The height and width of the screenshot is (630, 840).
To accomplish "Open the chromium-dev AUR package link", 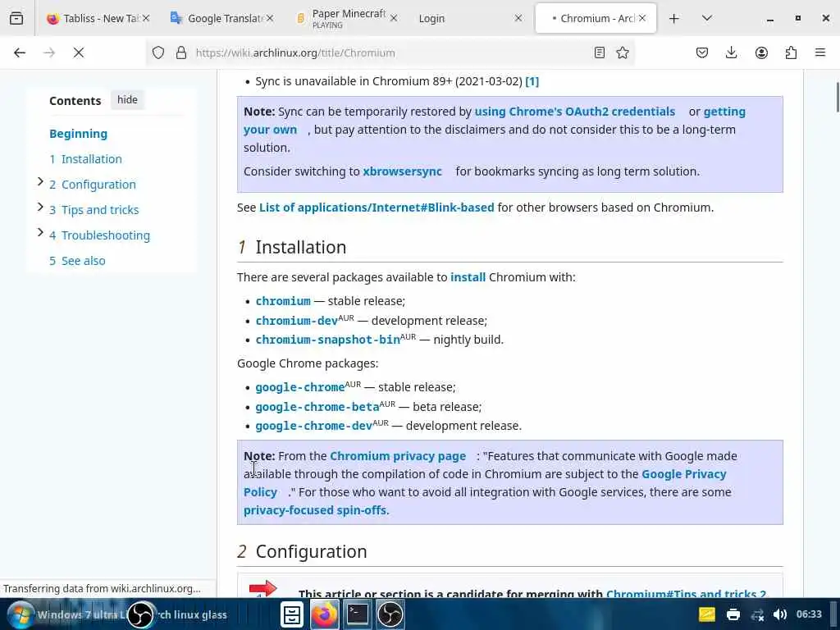I will click(297, 321).
